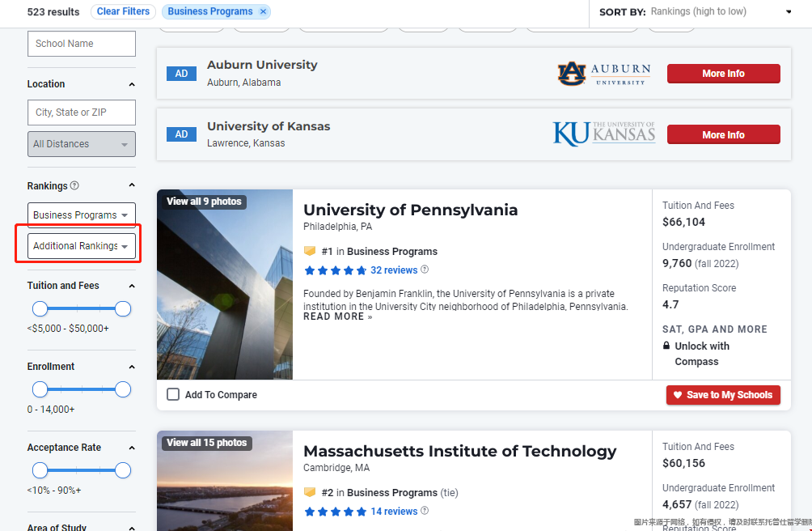Click the $66,104 tuition value
Viewport: 812px width, 531px height.
tap(683, 223)
